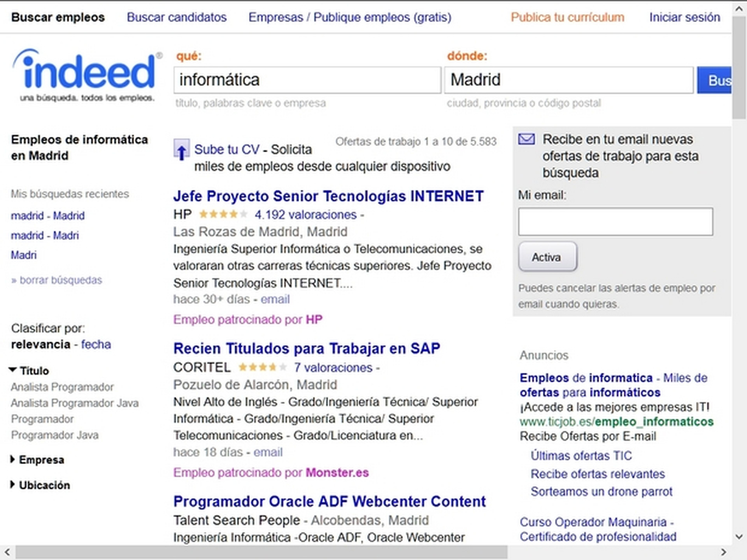Click email link under CORITEL job posting
The image size is (747, 560).
(x=268, y=452)
